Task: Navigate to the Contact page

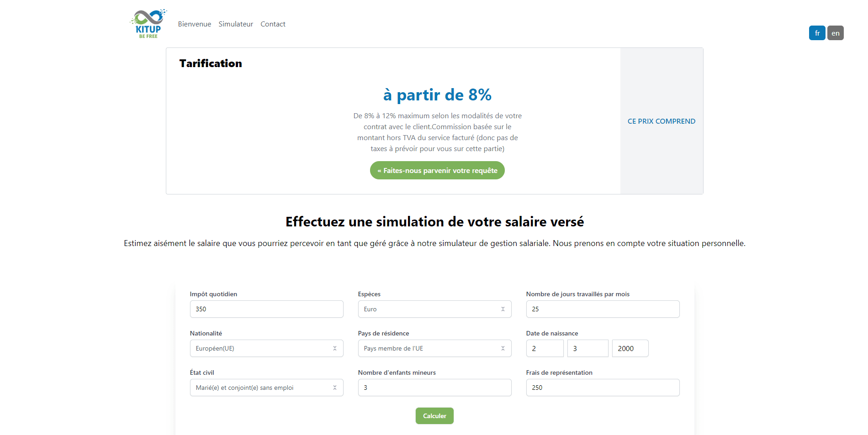Action: point(273,24)
